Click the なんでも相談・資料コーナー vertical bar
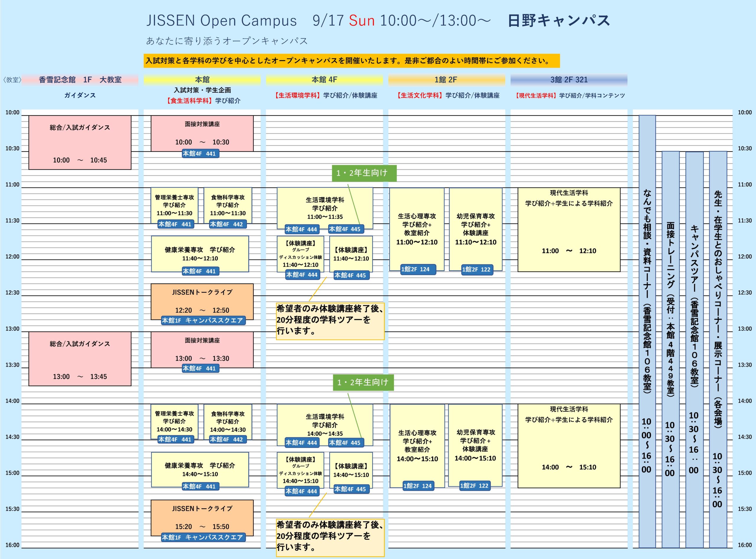 click(647, 331)
